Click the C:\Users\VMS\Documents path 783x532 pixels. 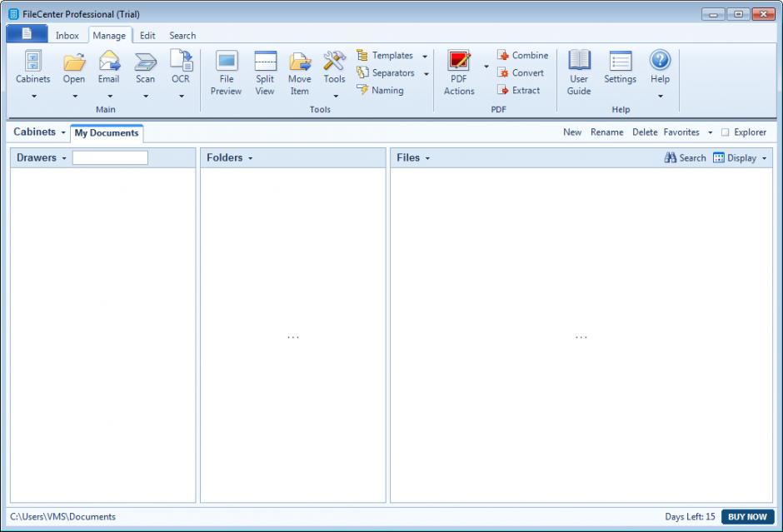pos(63,517)
